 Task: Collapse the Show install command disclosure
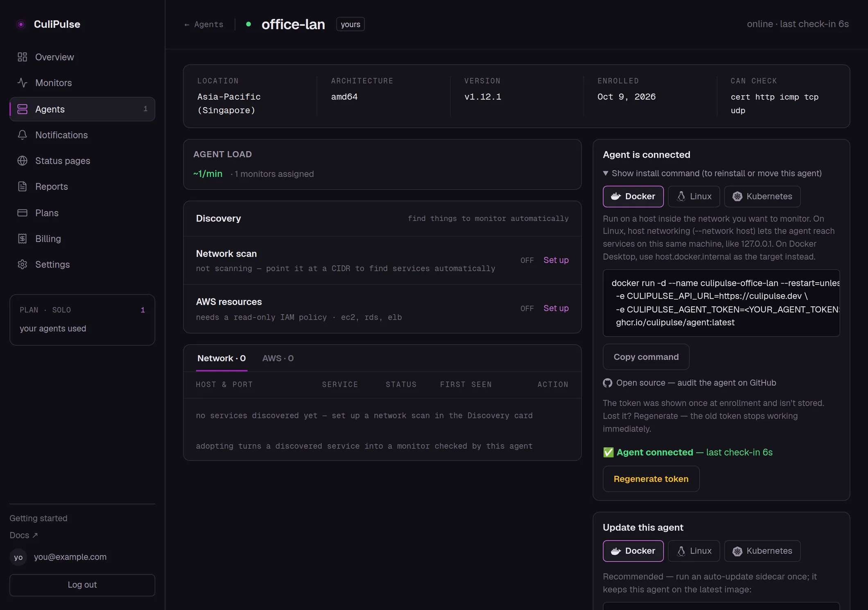coord(712,173)
